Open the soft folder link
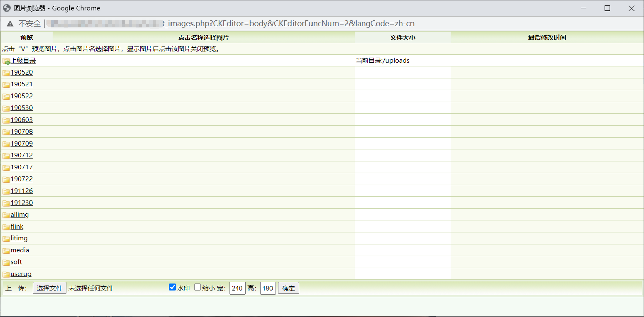 [x=16, y=262]
